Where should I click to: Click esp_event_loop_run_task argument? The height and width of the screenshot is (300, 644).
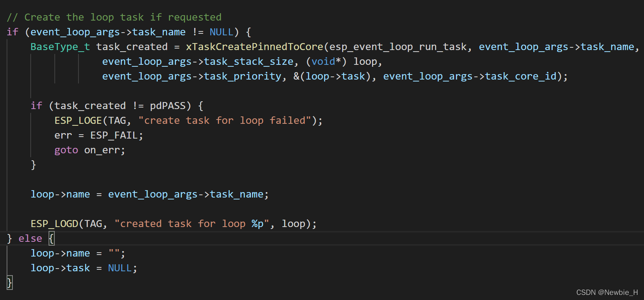point(398,47)
